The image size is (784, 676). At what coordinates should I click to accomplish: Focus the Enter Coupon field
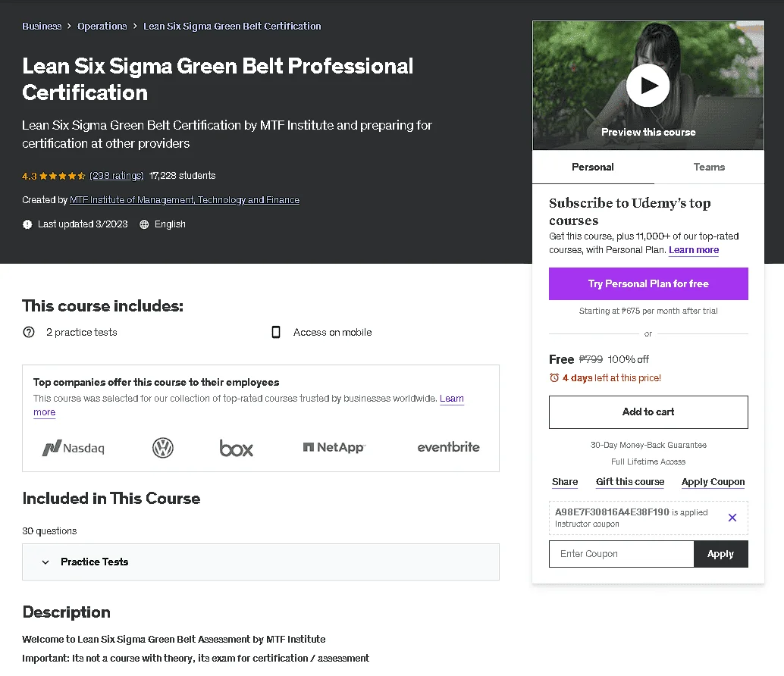[x=621, y=553]
